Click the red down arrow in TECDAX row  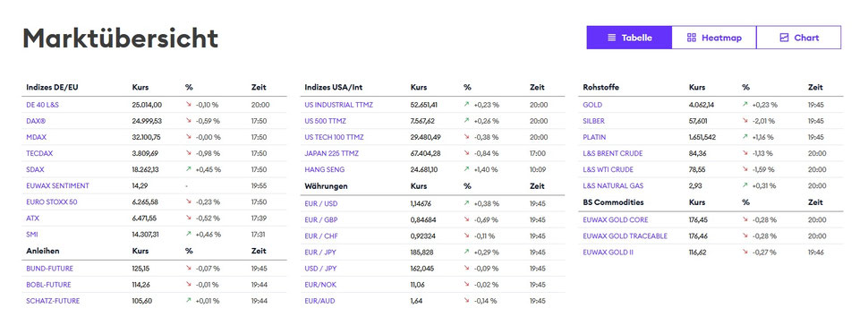pyautogui.click(x=188, y=153)
